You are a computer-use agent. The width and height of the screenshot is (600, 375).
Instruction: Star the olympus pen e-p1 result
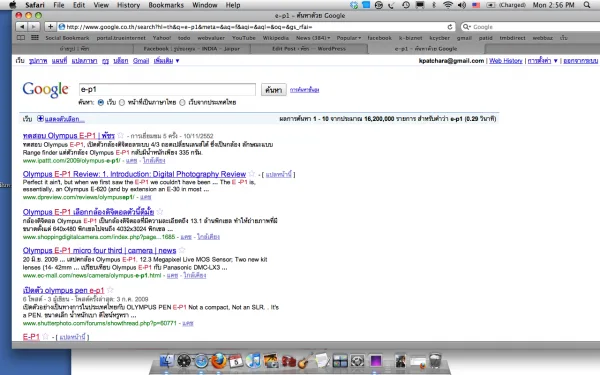point(110,290)
